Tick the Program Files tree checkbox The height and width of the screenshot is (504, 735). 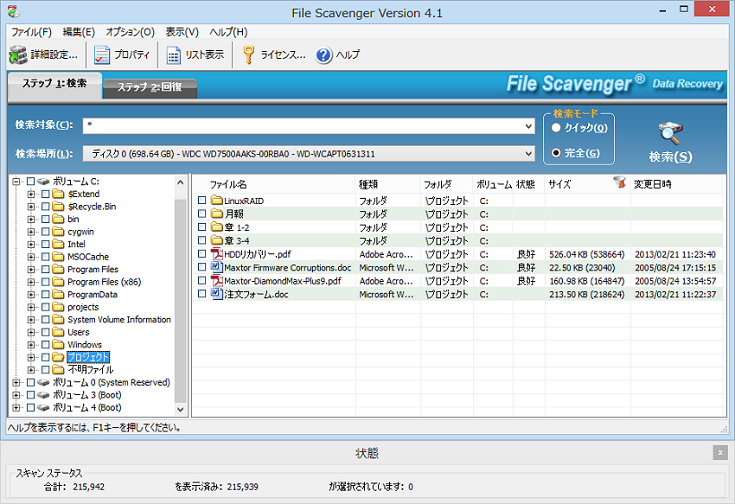(45, 269)
